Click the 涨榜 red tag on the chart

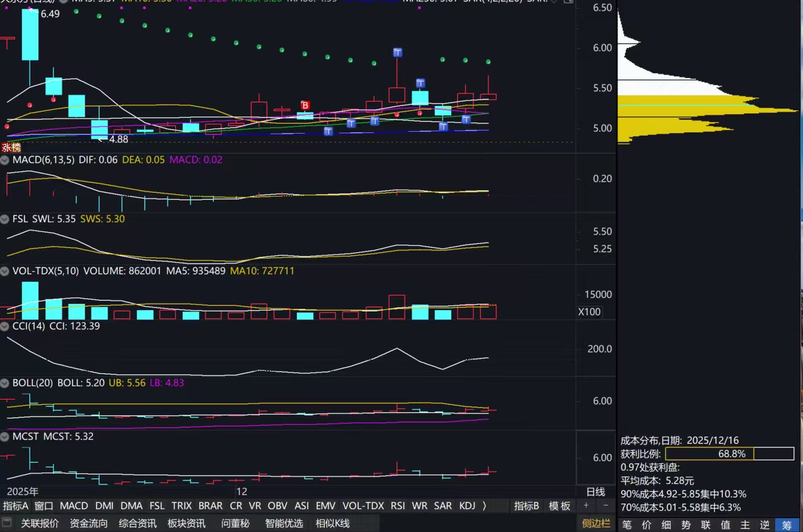11,147
